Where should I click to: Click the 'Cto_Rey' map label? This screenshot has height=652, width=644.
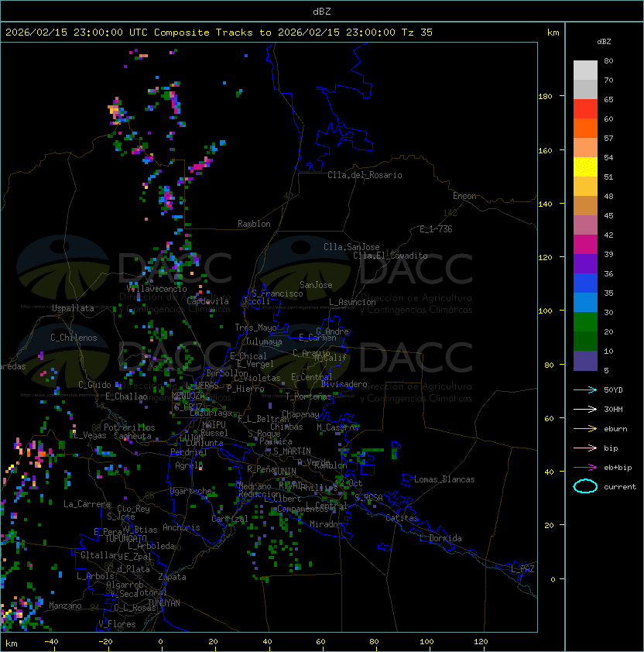coord(133,509)
